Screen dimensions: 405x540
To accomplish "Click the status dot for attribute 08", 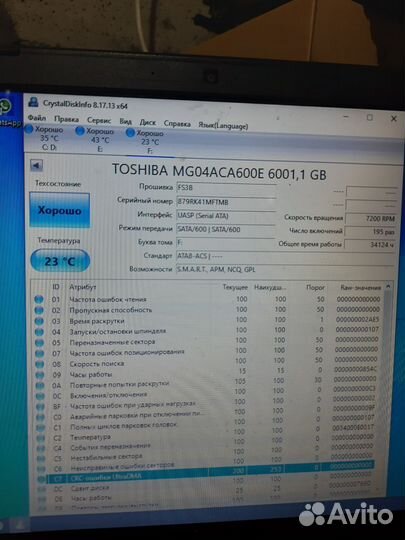I will (40, 364).
